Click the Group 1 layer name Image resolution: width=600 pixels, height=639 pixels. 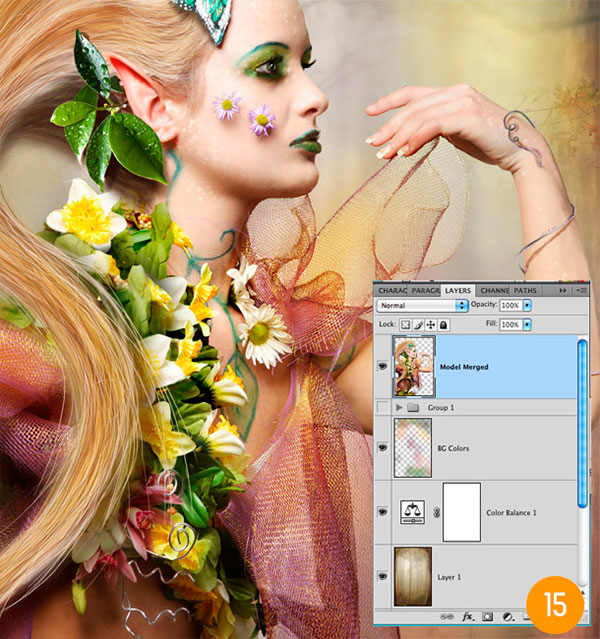441,408
